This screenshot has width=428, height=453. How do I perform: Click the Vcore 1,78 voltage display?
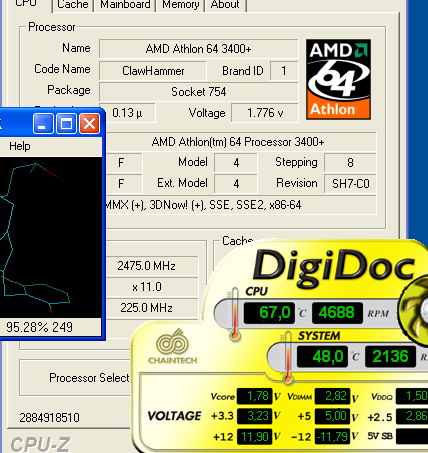(x=254, y=396)
